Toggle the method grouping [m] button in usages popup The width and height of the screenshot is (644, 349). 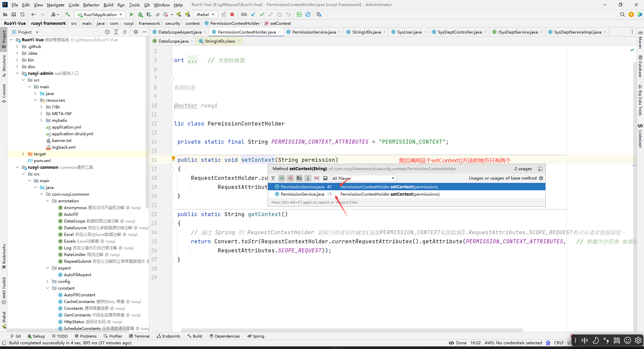click(317, 178)
